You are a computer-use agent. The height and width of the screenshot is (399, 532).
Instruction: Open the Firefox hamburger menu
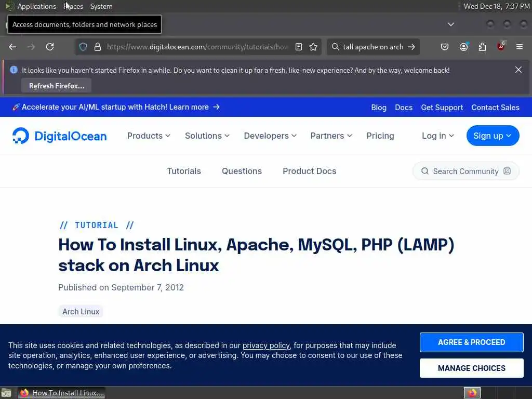(520, 47)
